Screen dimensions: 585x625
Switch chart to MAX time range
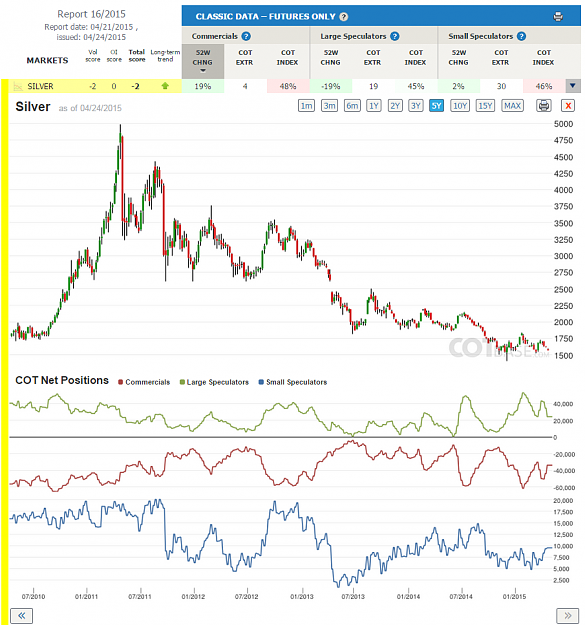pyautogui.click(x=512, y=106)
